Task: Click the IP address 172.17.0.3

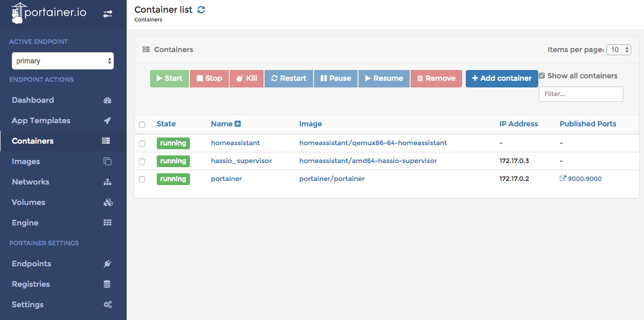Action: click(x=514, y=161)
